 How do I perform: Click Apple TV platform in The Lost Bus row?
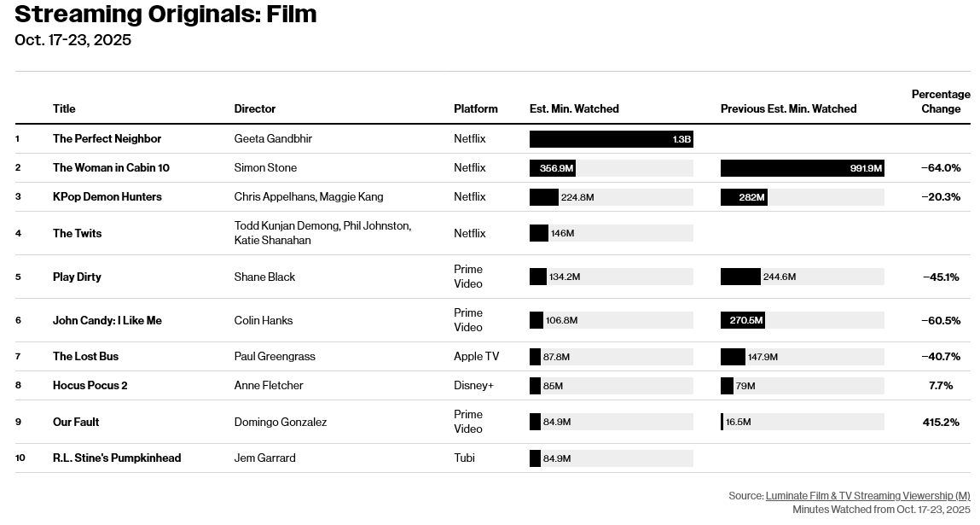click(x=476, y=356)
